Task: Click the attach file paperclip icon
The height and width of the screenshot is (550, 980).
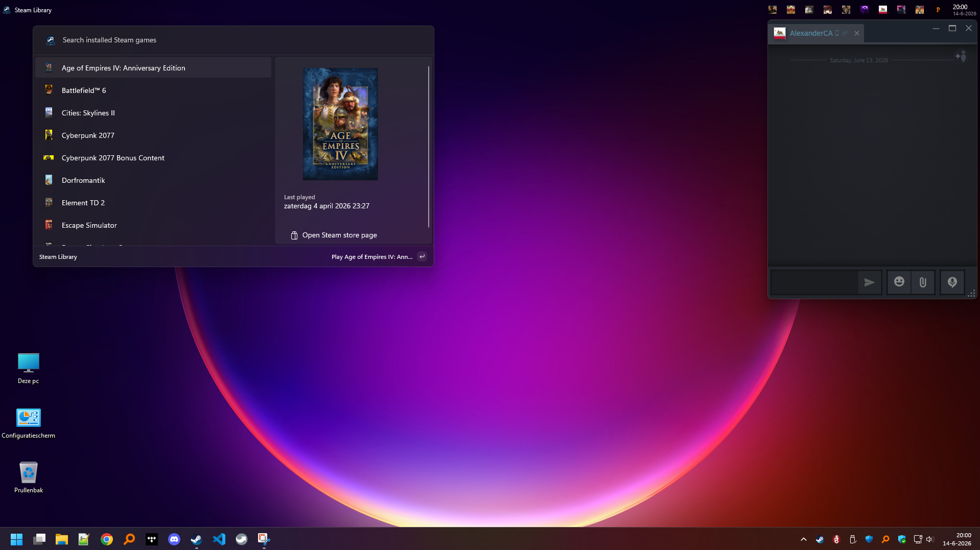Action: 923,282
